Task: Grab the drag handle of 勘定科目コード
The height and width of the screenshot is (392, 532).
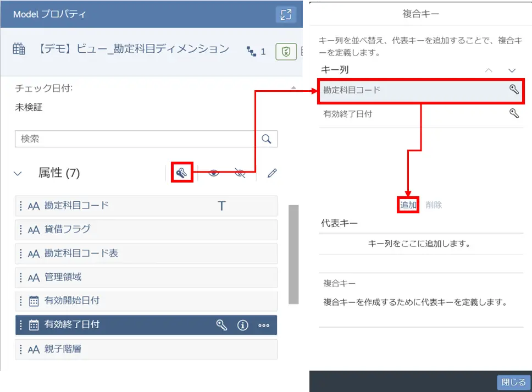Action: pyautogui.click(x=21, y=206)
